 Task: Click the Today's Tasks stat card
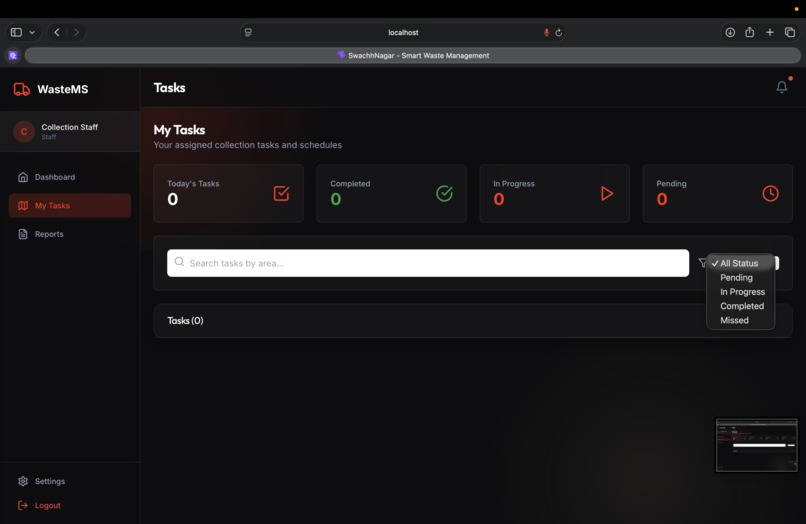228,193
